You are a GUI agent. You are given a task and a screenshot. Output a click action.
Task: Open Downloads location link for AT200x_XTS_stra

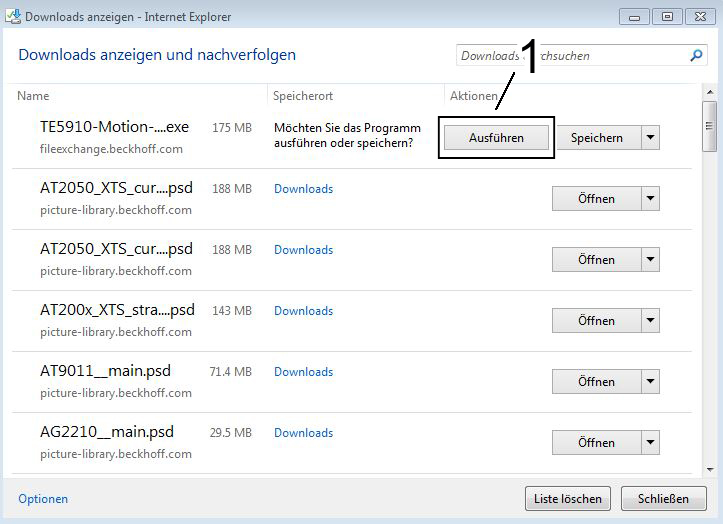pyautogui.click(x=303, y=310)
